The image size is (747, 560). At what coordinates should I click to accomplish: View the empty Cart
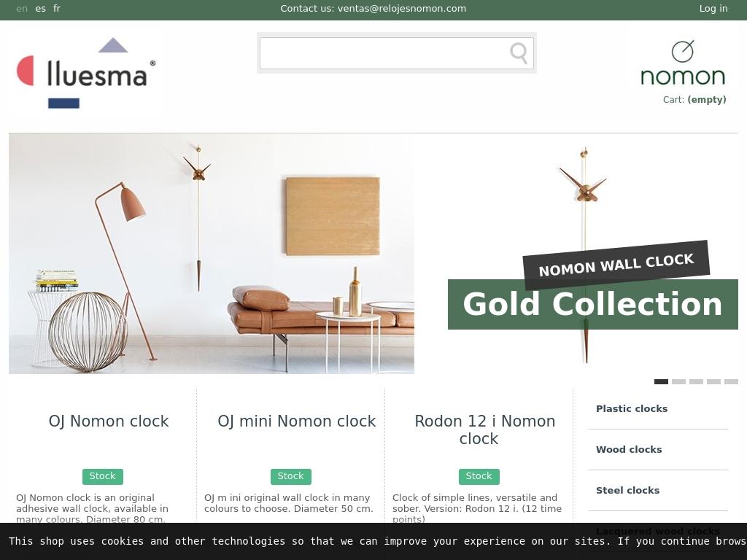[x=694, y=99]
